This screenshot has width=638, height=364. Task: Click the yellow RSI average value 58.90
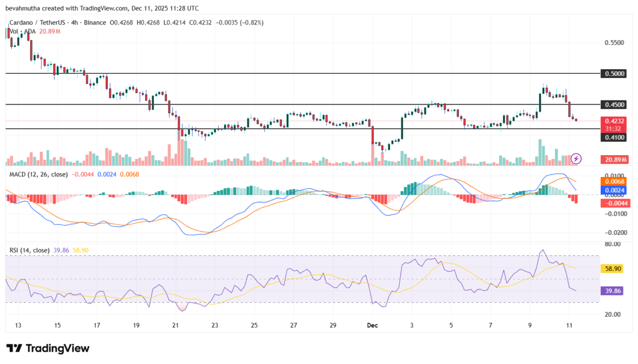click(612, 269)
